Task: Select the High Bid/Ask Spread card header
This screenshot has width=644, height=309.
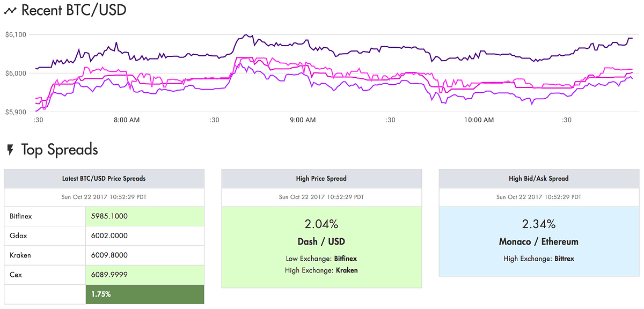Action: [538, 178]
